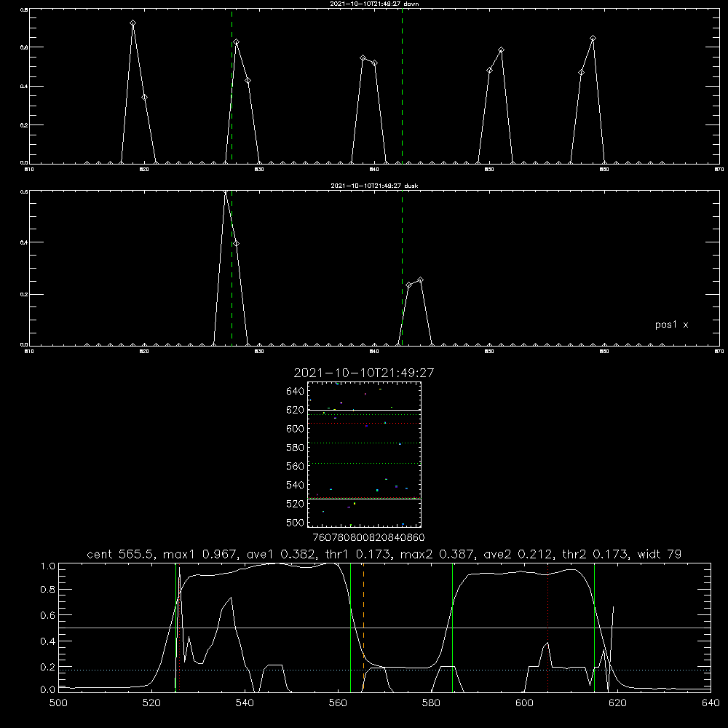Click the dusk plot title '2021-10-10T21:49:27 dusk'
The image size is (728, 728).
tap(374, 186)
